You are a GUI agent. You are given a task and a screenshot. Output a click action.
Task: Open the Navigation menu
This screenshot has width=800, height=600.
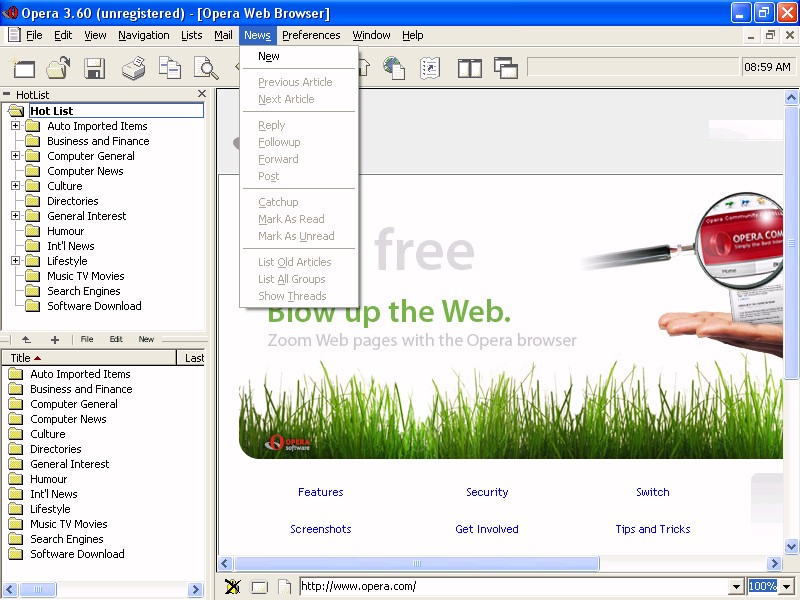click(144, 35)
